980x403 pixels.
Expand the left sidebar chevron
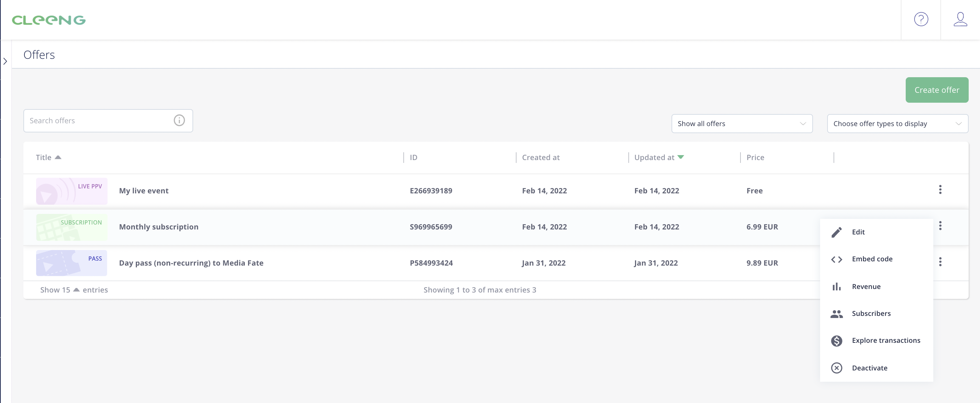5,61
